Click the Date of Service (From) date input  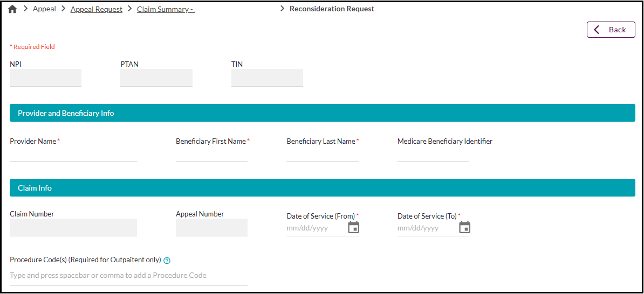click(316, 228)
